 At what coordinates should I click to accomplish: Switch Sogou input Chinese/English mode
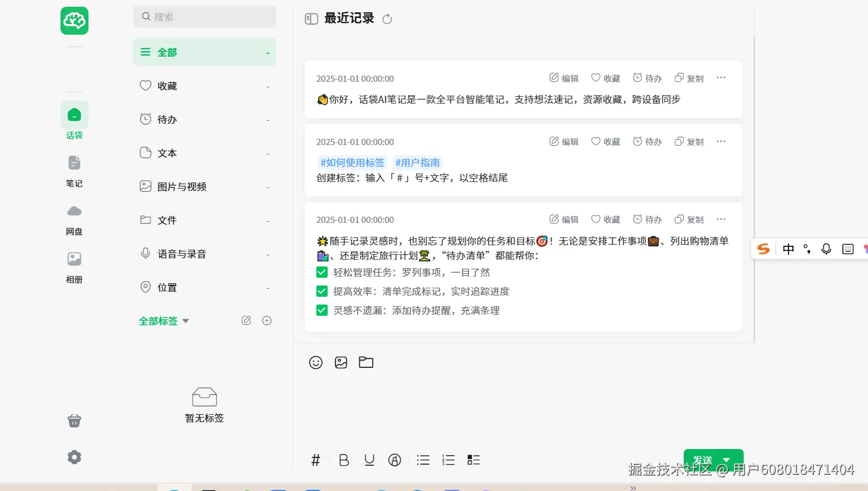click(788, 249)
